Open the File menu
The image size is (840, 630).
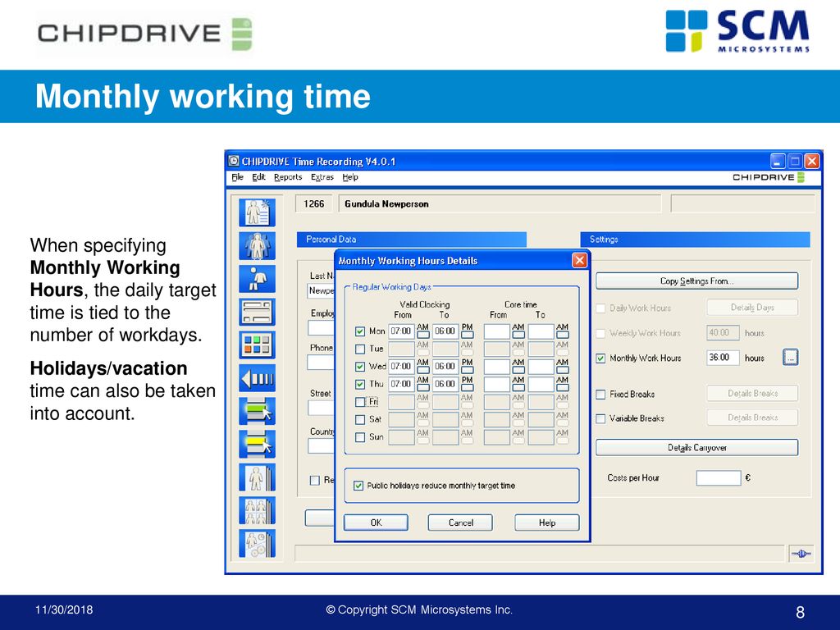pos(237,177)
